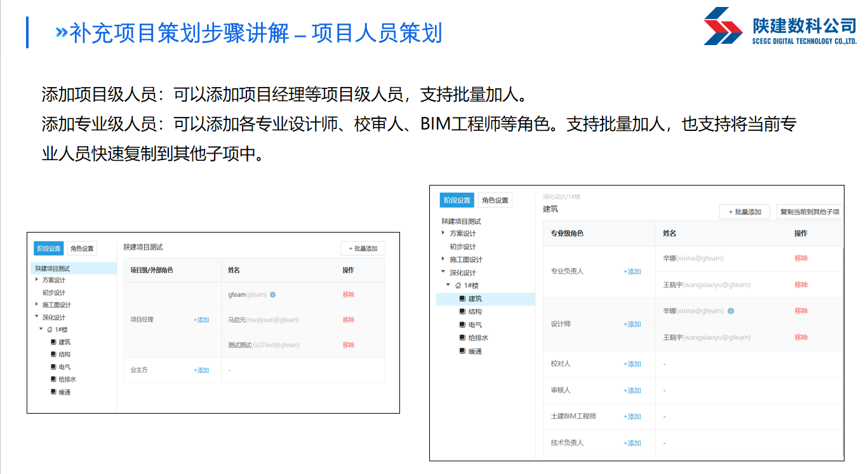868x474 pixels.
Task: Click +添加 in the 土建BIM工程师 row
Action: (x=632, y=417)
